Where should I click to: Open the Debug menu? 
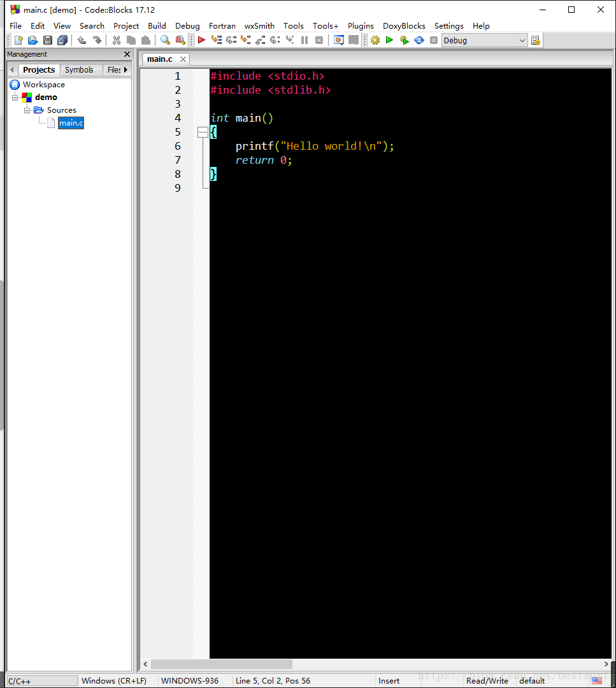click(x=187, y=26)
